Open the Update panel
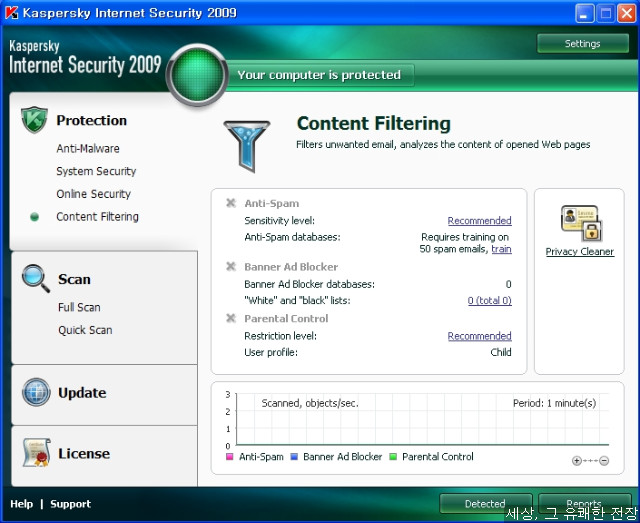This screenshot has width=640, height=523. 82,393
